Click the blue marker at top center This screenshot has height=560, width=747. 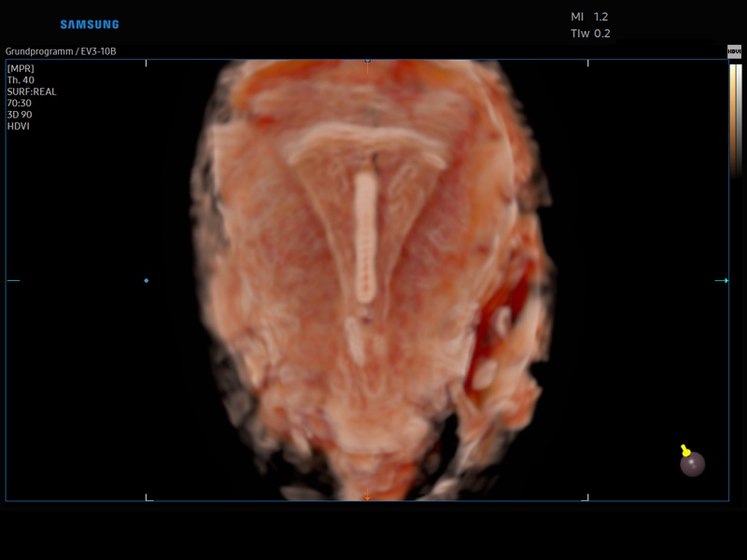(x=367, y=62)
